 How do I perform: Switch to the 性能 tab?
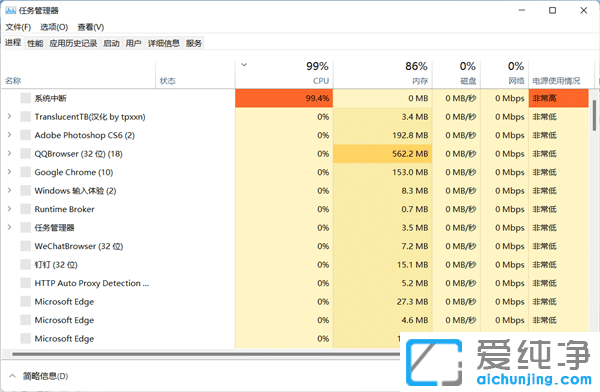click(35, 43)
